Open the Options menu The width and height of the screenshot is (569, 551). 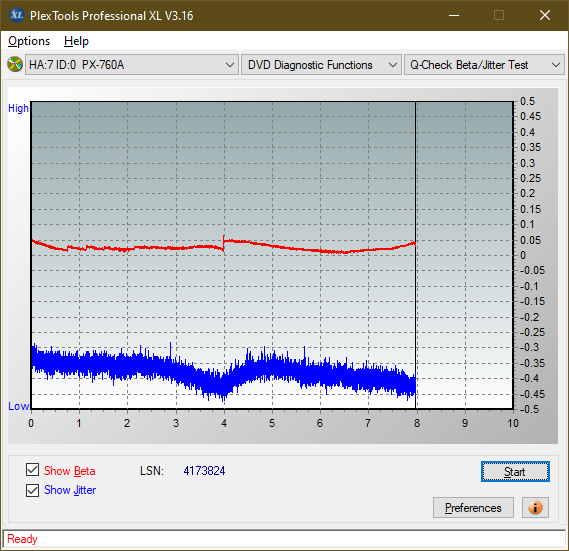(x=29, y=41)
